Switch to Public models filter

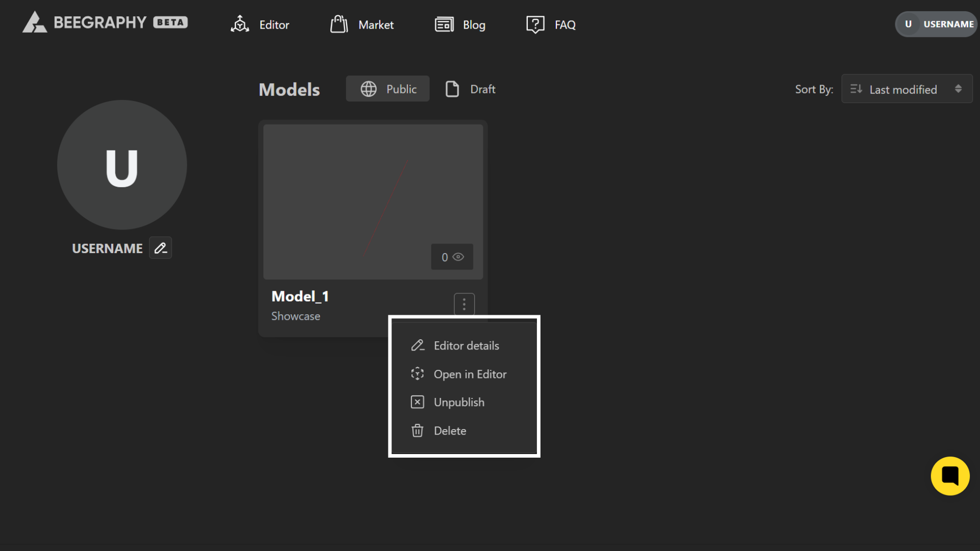(x=388, y=89)
